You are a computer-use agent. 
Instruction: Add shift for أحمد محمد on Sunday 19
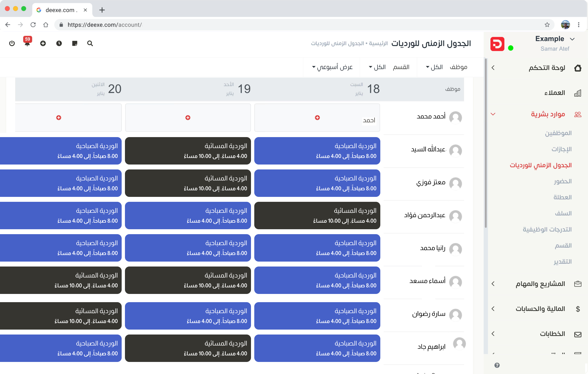point(188,118)
